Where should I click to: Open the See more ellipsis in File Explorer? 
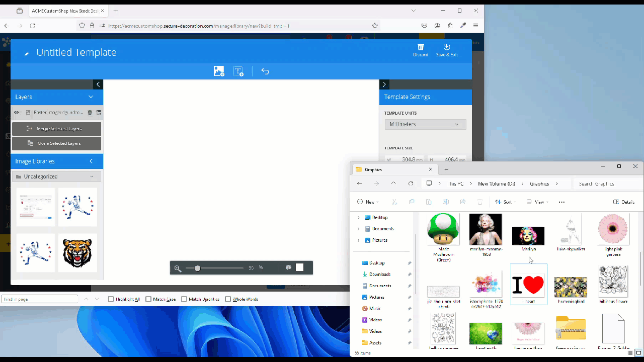(561, 202)
